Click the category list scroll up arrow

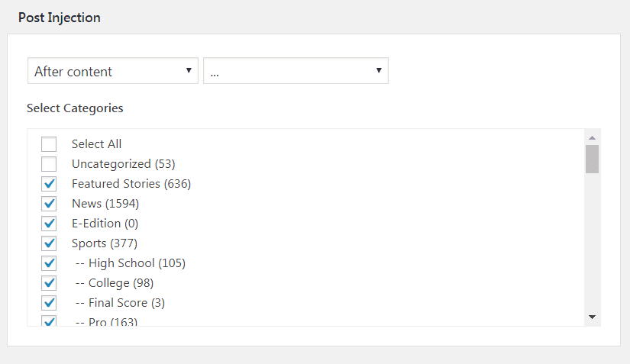click(593, 137)
